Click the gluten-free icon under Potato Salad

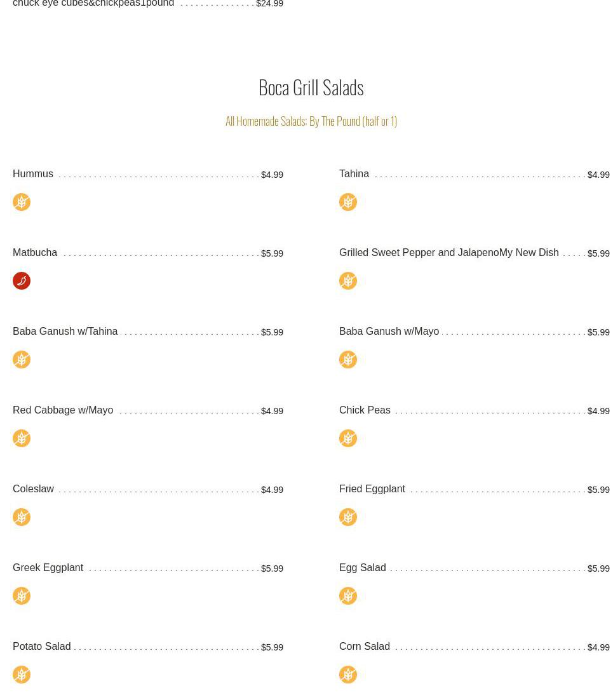22,675
